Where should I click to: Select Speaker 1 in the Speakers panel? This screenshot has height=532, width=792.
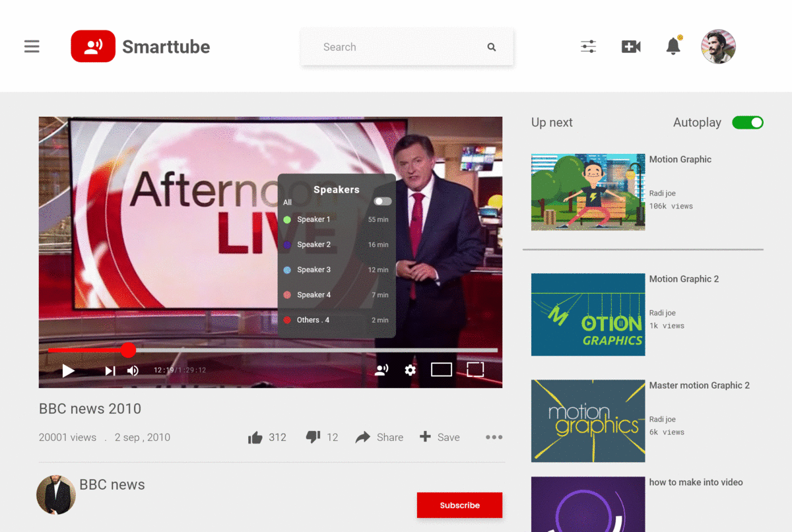[337, 220]
